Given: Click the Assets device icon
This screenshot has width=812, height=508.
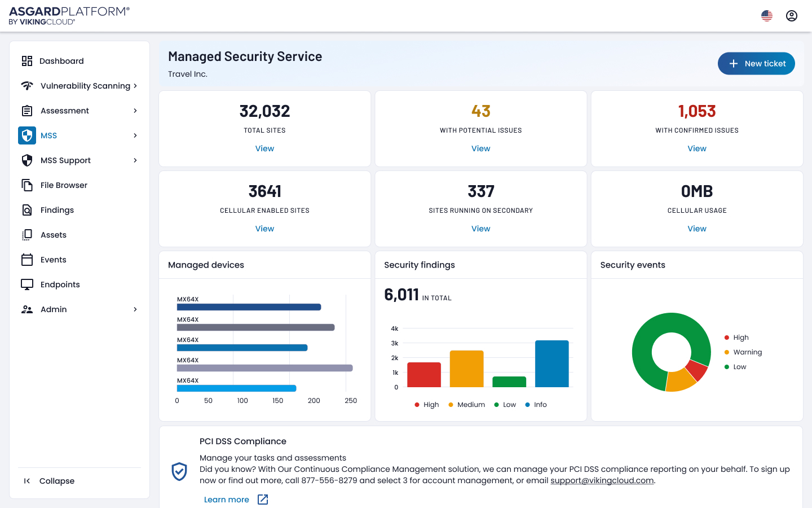Looking at the screenshot, I should [27, 235].
